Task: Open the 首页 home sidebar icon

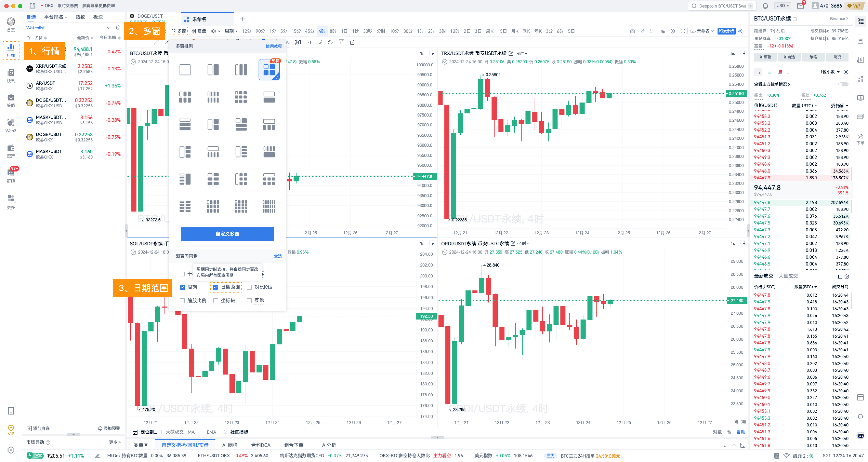Action: point(11,25)
